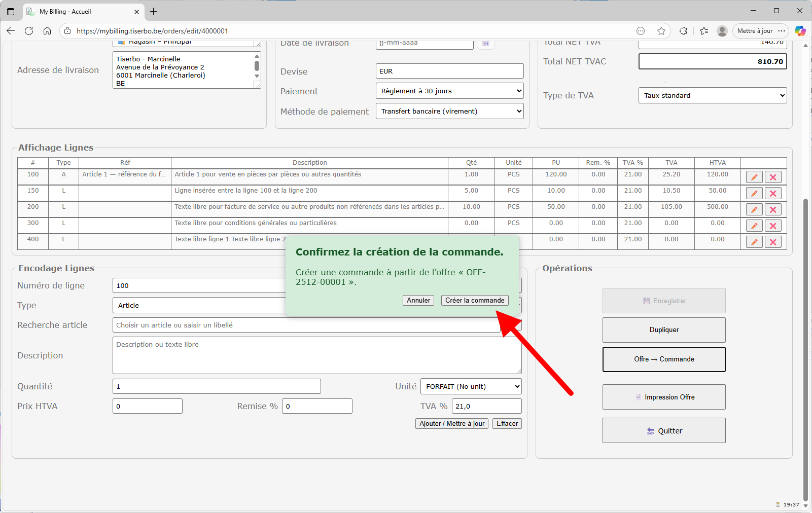812x513 pixels.
Task: Confirm with Créer la commande button
Action: 475,301
